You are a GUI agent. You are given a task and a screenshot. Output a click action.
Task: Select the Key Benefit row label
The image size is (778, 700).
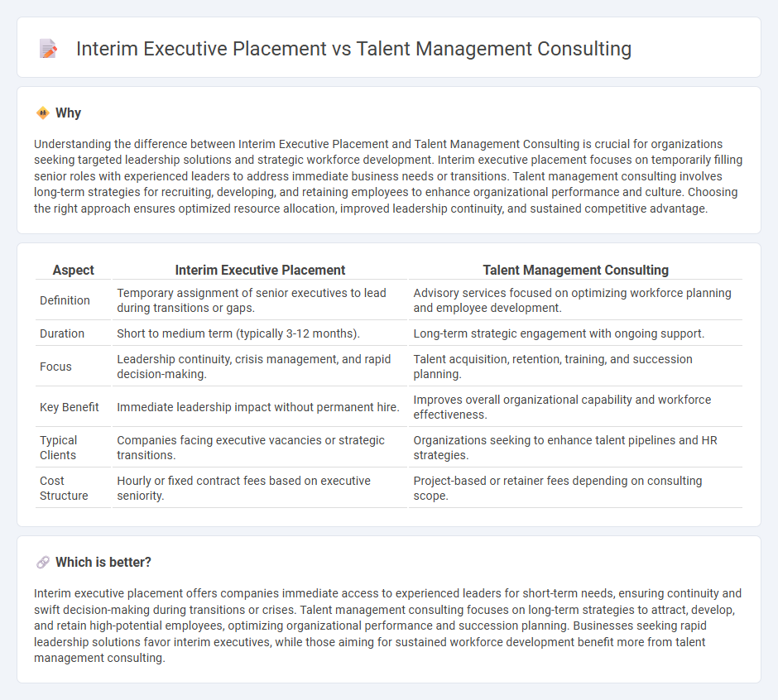70,407
